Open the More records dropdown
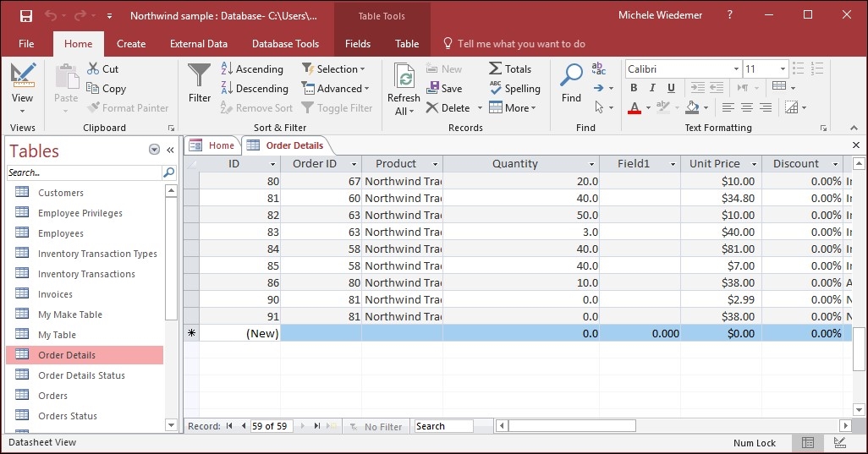Screen dimensions: 868x454 coord(513,108)
